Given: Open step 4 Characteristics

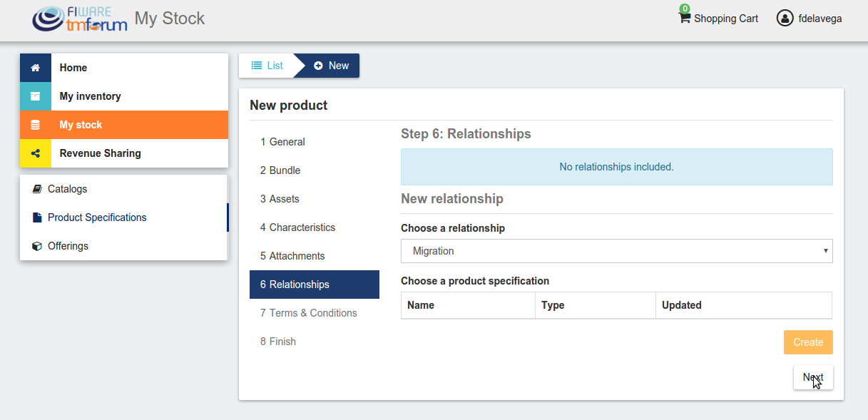Looking at the screenshot, I should [x=297, y=227].
